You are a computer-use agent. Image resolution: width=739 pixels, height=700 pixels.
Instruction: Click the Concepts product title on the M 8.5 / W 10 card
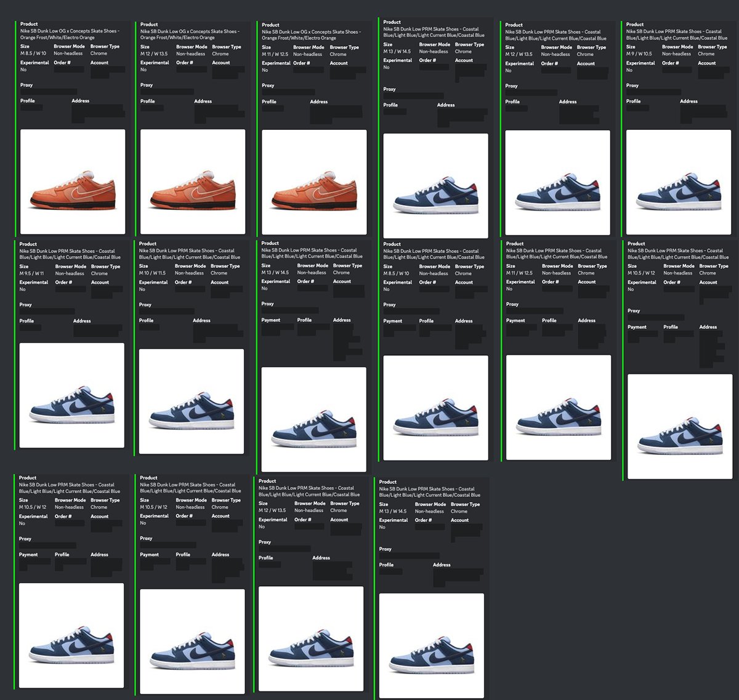pyautogui.click(x=70, y=34)
